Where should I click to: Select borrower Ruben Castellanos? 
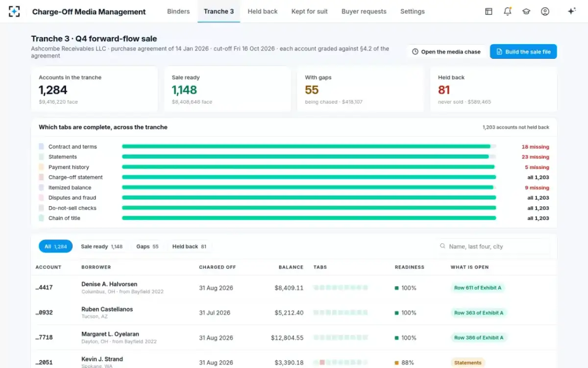pos(107,309)
